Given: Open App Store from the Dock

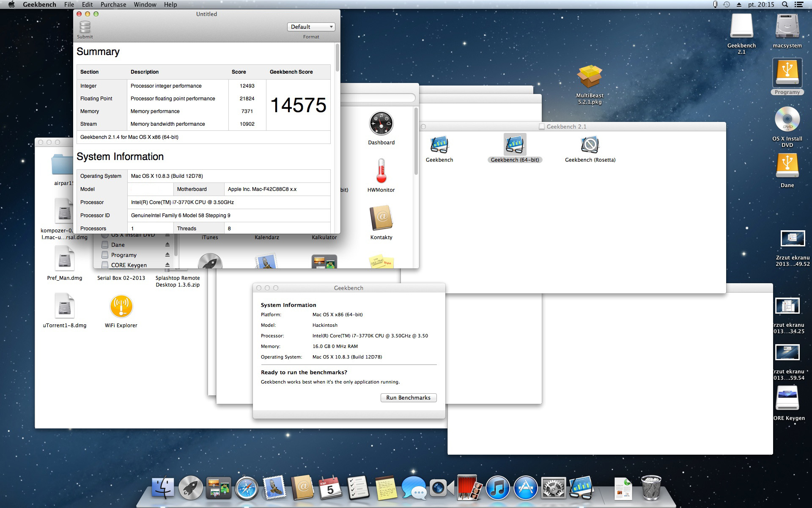Looking at the screenshot, I should pyautogui.click(x=525, y=488).
